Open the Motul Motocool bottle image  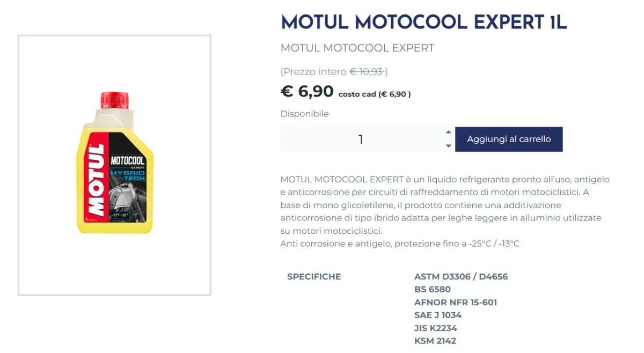[x=114, y=165]
